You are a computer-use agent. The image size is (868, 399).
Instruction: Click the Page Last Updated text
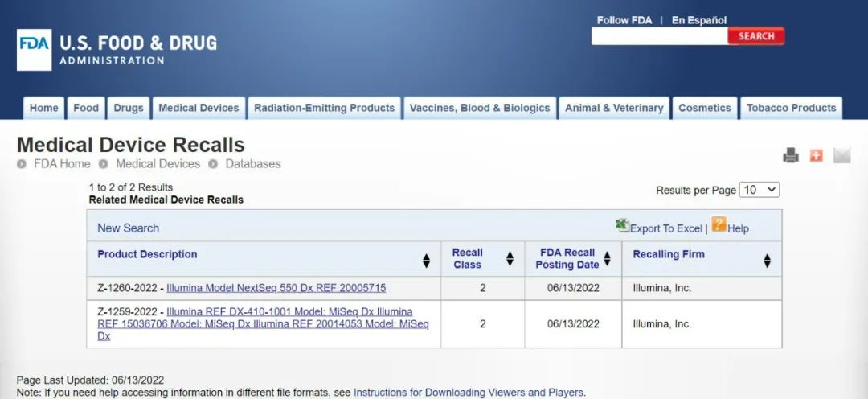[x=90, y=380]
